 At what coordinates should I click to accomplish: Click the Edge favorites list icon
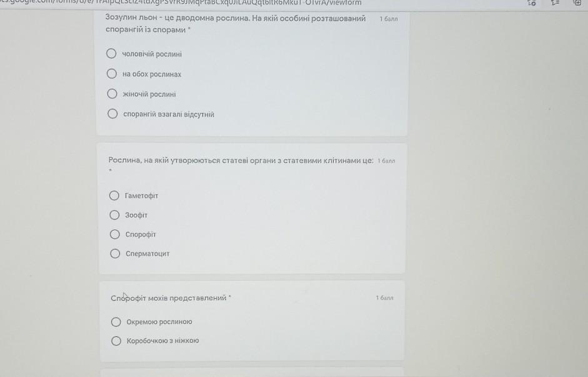(x=554, y=3)
